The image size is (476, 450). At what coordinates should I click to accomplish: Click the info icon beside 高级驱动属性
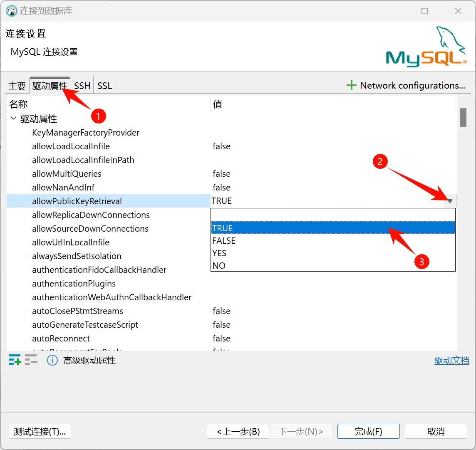pos(52,360)
